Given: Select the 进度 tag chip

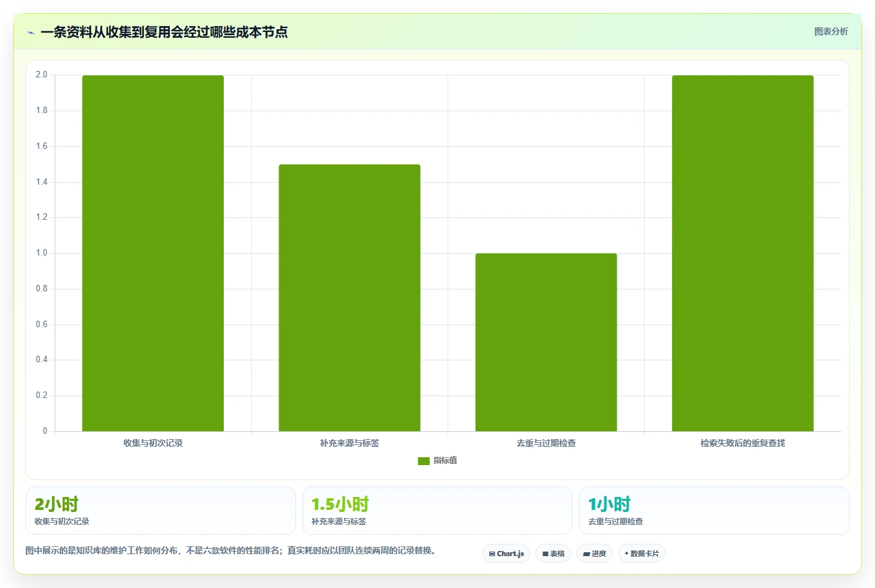Looking at the screenshot, I should pos(595,554).
